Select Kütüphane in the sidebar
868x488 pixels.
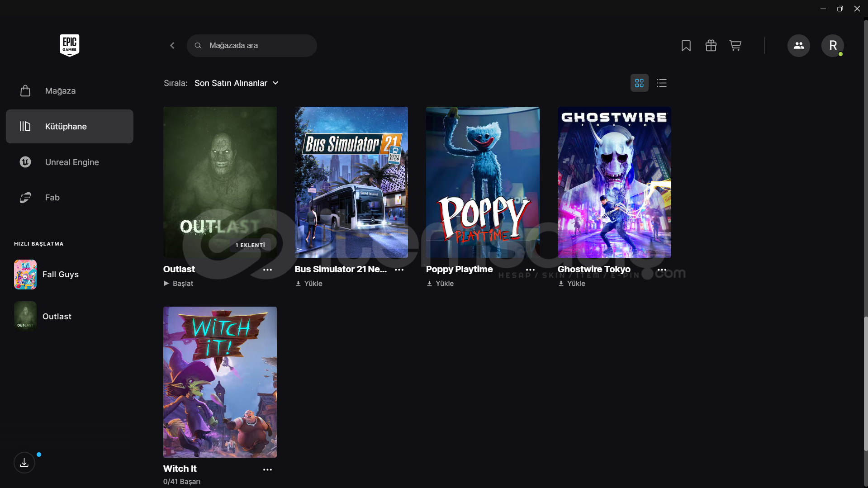(70, 127)
